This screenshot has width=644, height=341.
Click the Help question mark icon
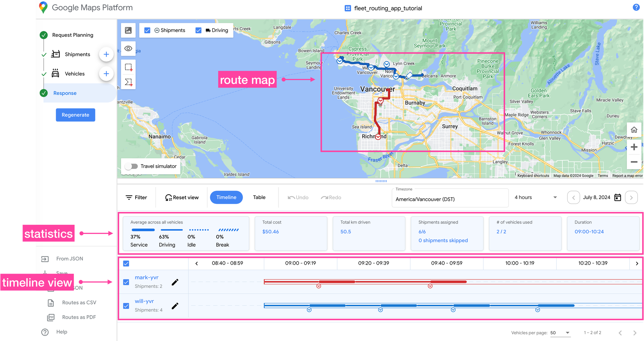[636, 7]
